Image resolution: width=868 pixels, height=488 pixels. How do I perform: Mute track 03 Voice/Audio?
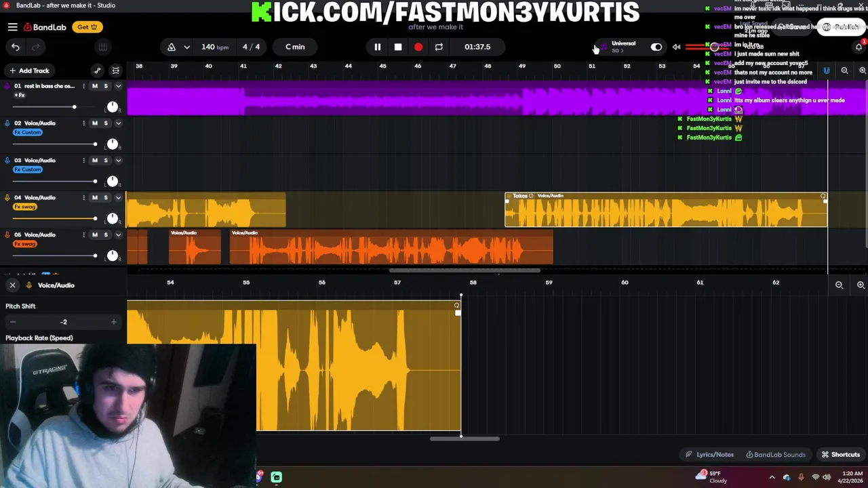click(95, 161)
